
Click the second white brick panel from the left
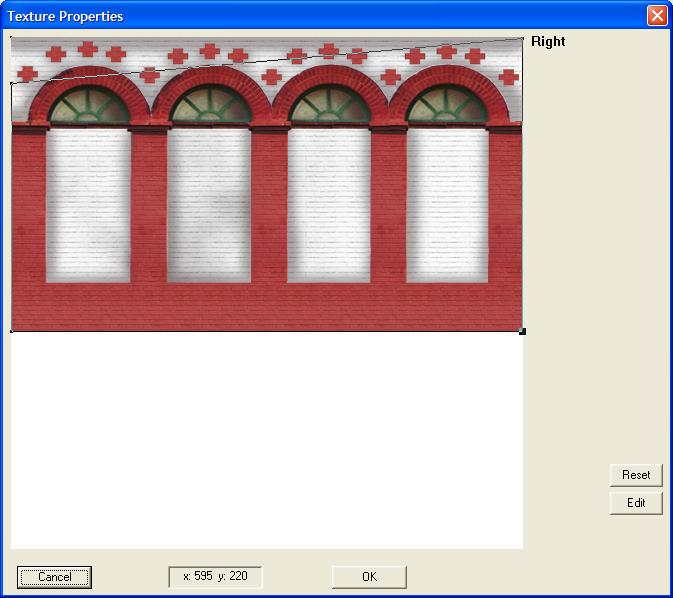coord(209,205)
